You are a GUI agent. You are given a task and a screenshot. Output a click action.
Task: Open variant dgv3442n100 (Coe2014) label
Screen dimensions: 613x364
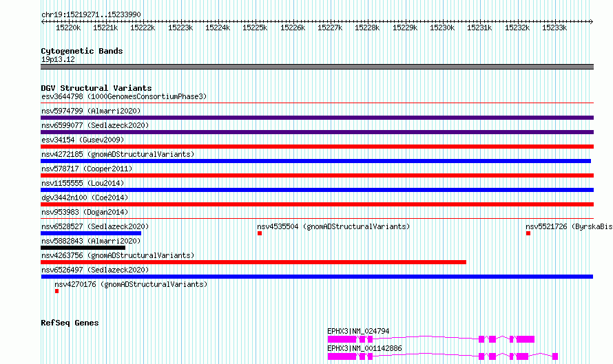point(85,197)
